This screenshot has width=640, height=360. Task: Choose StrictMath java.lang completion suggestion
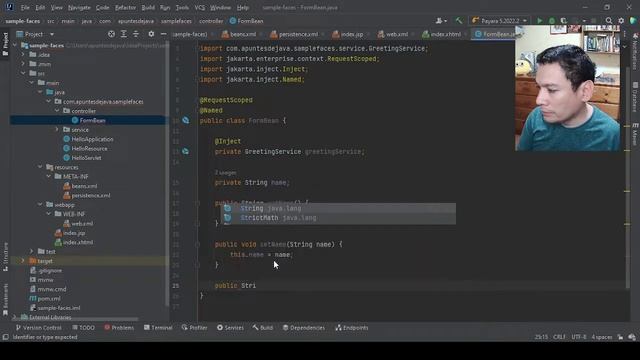[338, 218]
